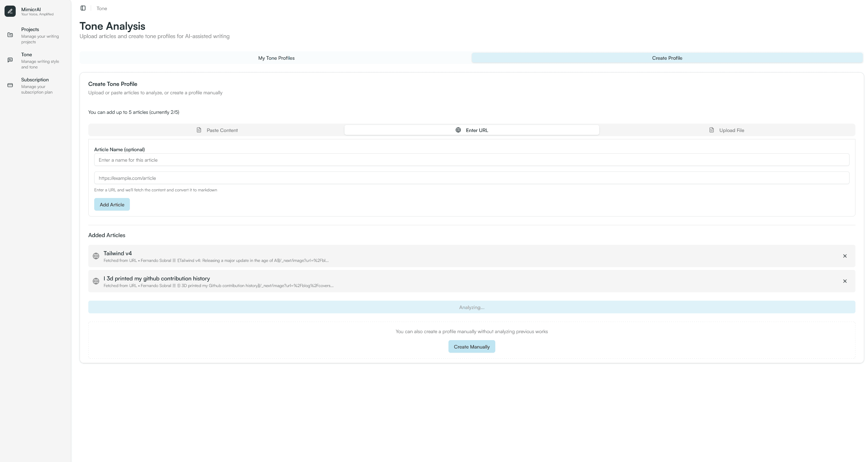Open the Subscription sidebar section

(35, 86)
